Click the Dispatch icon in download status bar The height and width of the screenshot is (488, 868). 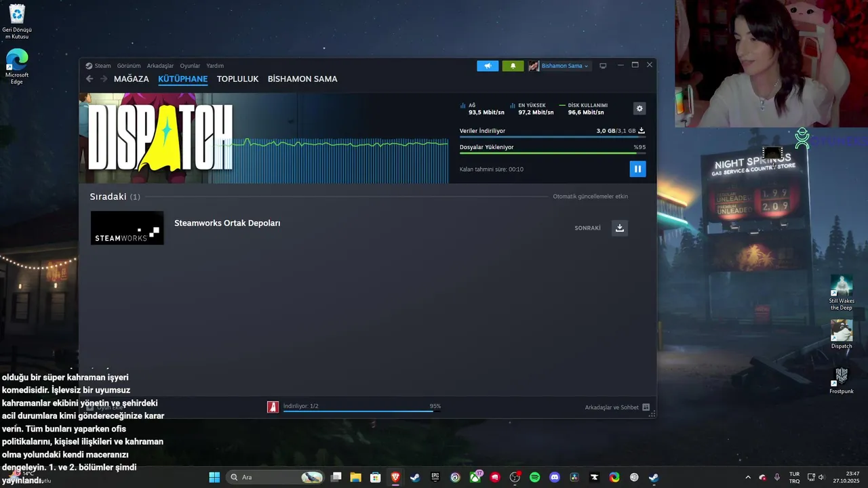273,407
